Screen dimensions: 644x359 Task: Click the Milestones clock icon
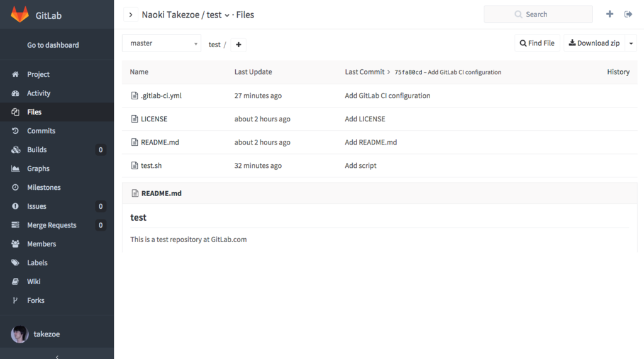click(15, 187)
